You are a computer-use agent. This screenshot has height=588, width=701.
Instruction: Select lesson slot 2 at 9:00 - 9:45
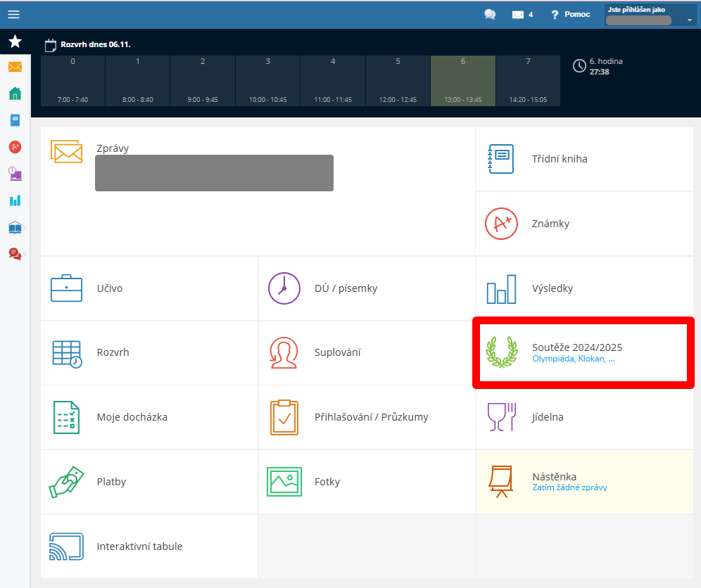(203, 81)
